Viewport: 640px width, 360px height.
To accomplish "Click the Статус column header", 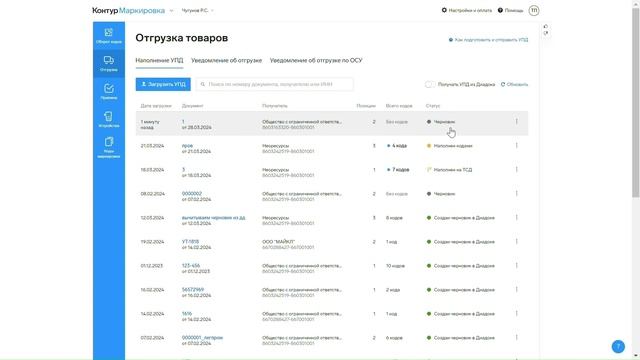I will tap(433, 106).
